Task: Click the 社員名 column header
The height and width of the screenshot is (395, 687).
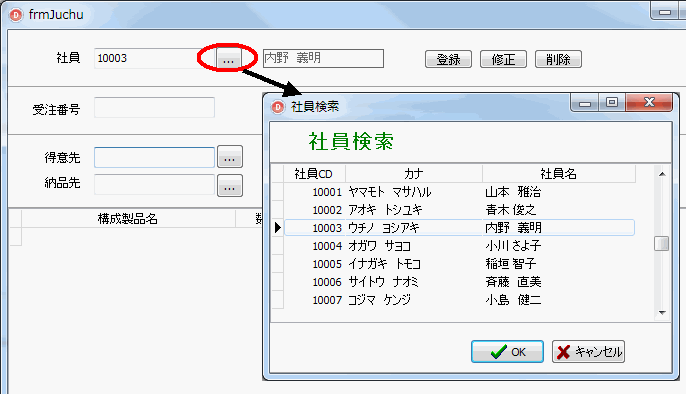Action: point(559,174)
